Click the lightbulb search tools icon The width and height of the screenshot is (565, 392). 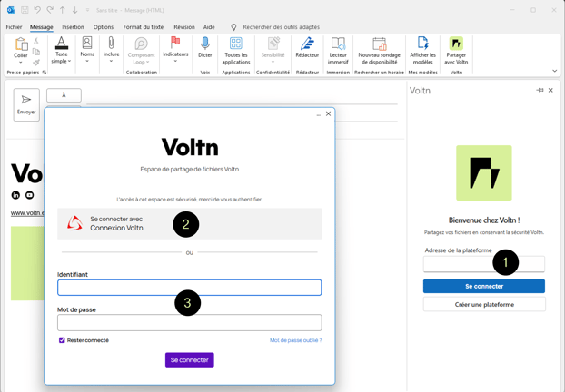click(233, 27)
